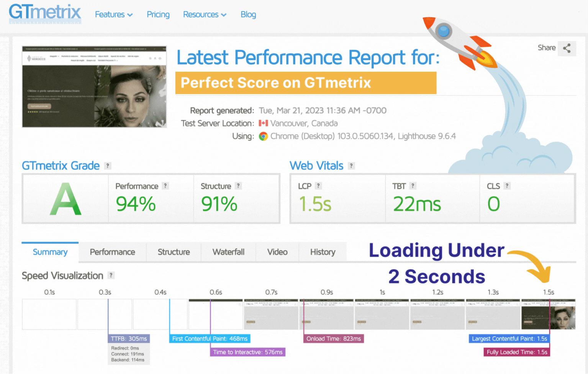
Task: Click the grade A letter
Action: (x=66, y=199)
